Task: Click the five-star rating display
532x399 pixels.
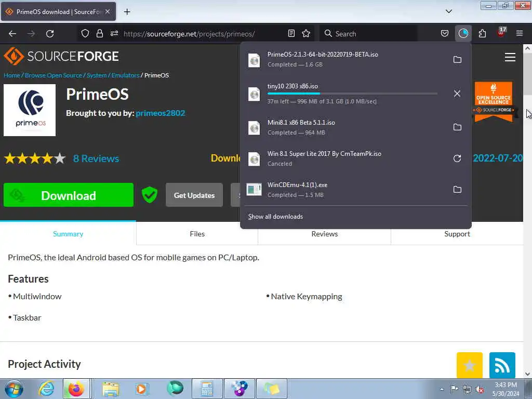Action: 35,158
